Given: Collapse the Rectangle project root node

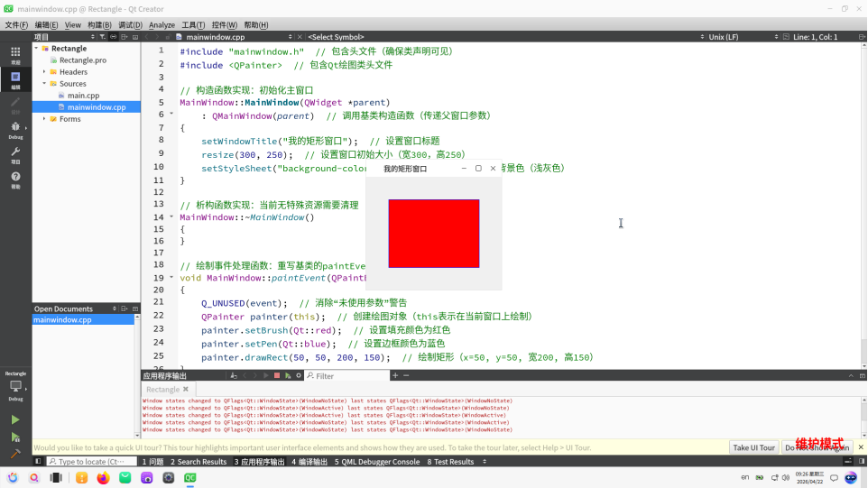Looking at the screenshot, I should (36, 49).
